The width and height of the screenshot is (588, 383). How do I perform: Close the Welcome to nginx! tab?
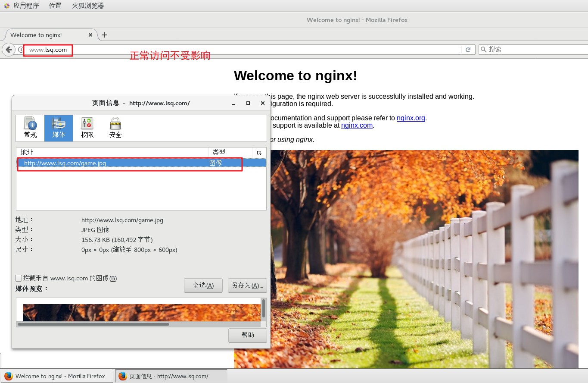coord(90,35)
